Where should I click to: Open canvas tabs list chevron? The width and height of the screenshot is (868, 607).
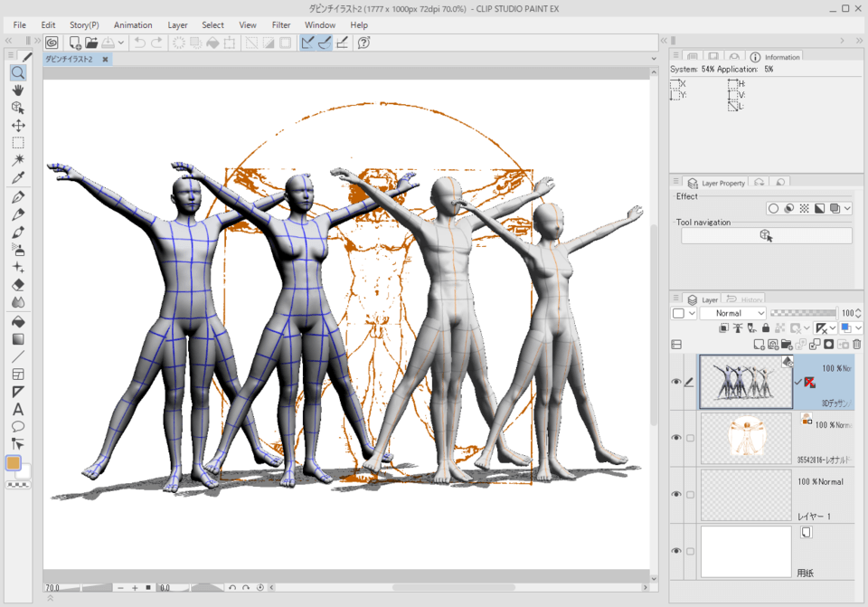point(654,58)
